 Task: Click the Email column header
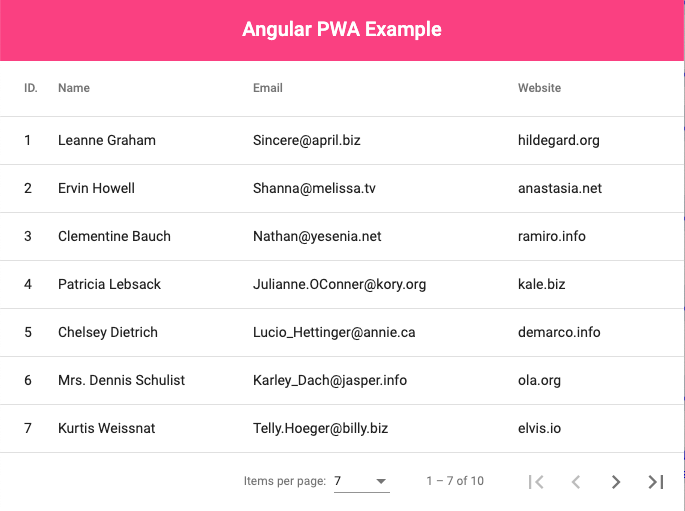pyautogui.click(x=268, y=88)
